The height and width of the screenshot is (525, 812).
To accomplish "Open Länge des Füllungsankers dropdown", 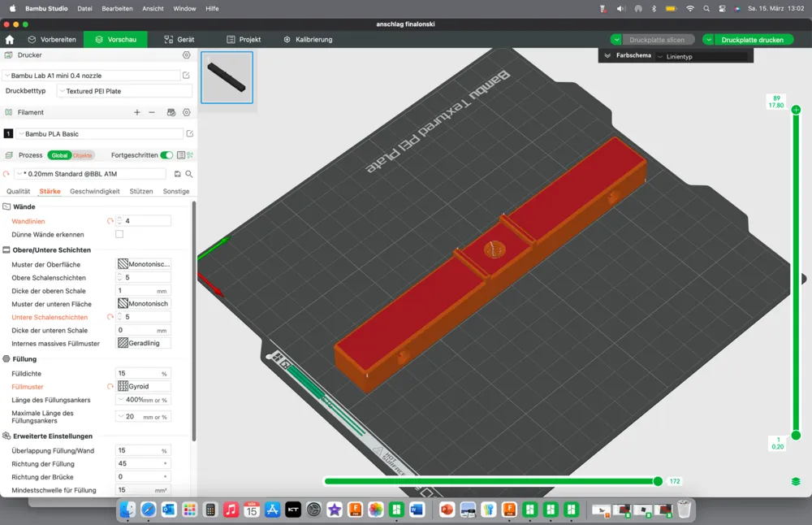I will [144, 400].
